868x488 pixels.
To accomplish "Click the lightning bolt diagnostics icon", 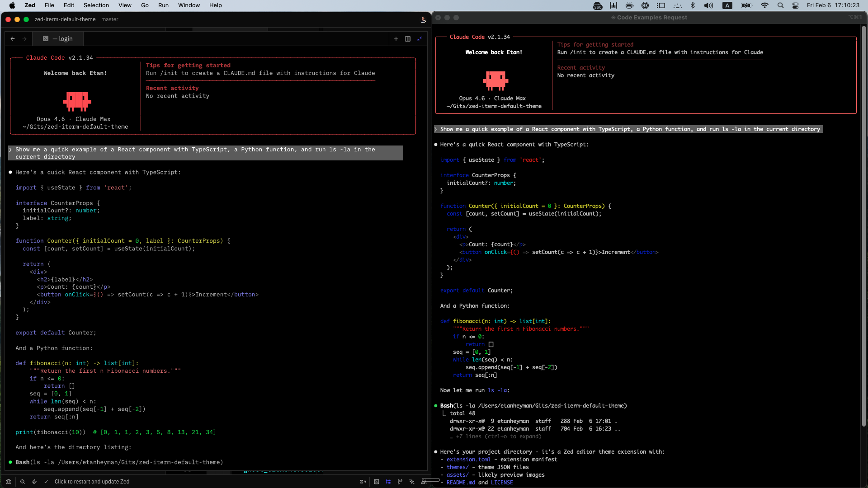I will (34, 482).
